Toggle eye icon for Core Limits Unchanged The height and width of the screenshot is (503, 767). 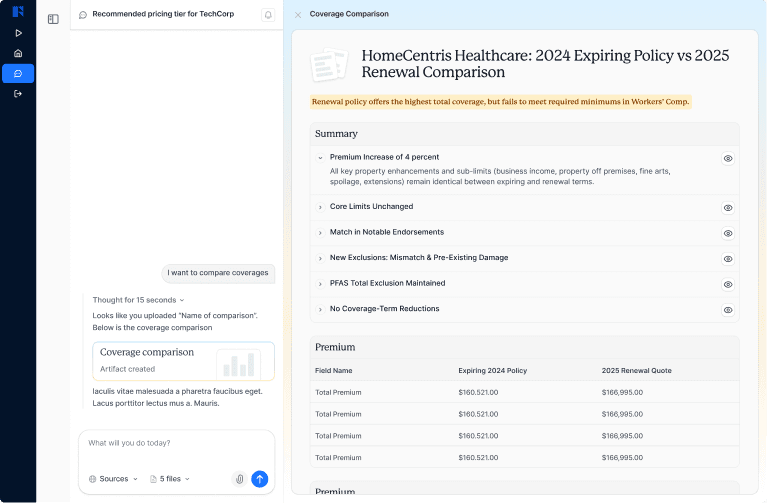tap(728, 208)
